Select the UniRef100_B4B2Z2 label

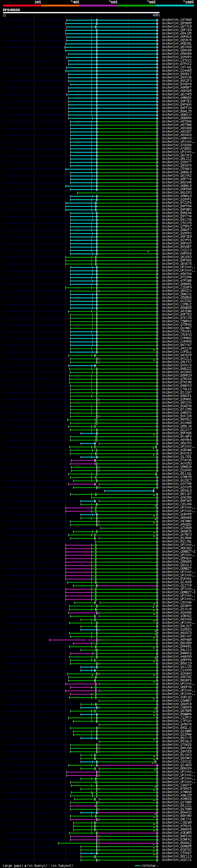176,369
